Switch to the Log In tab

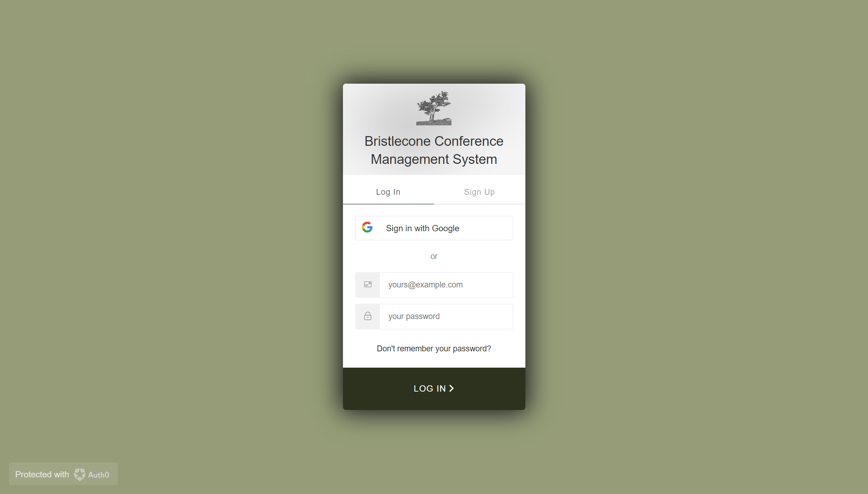[388, 192]
